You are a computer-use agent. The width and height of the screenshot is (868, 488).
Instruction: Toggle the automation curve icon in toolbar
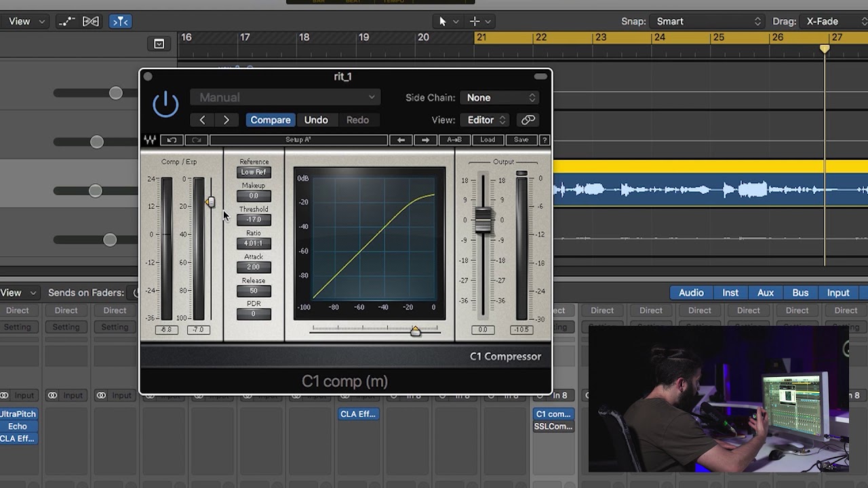tap(66, 22)
